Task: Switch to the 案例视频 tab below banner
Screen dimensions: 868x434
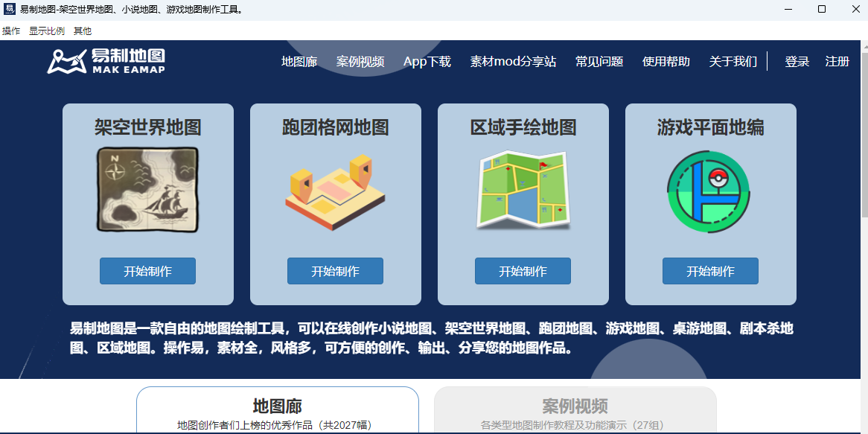Action: point(575,410)
